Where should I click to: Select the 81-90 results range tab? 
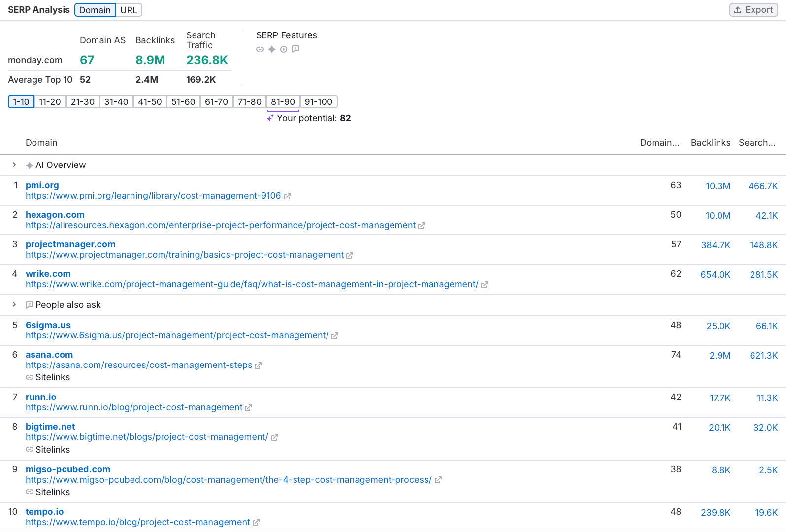coord(283,101)
